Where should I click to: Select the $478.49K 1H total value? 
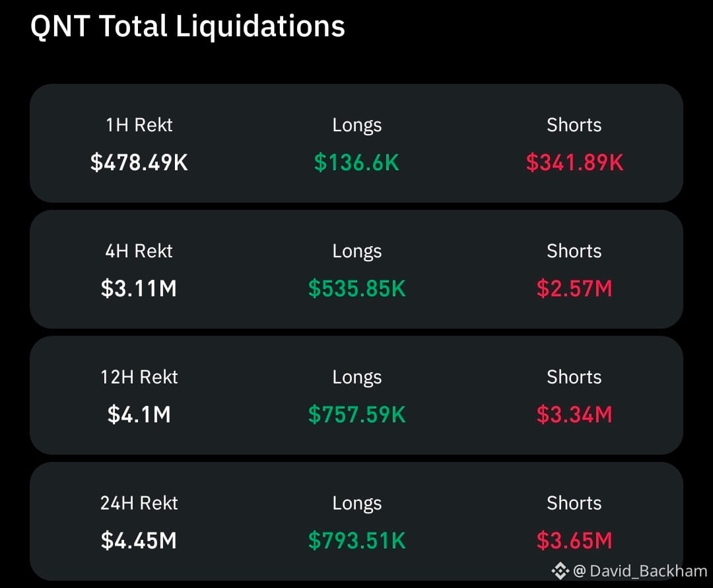coord(139,162)
